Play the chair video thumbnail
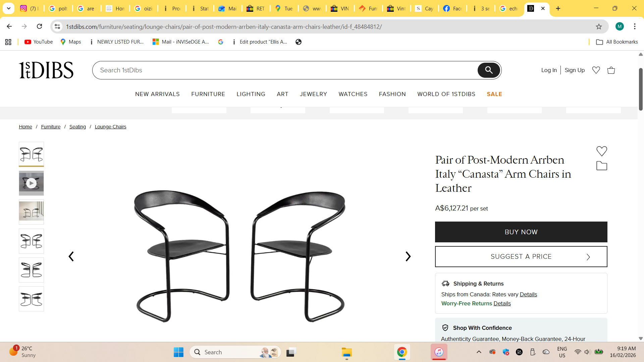The width and height of the screenshot is (644, 362). click(31, 183)
